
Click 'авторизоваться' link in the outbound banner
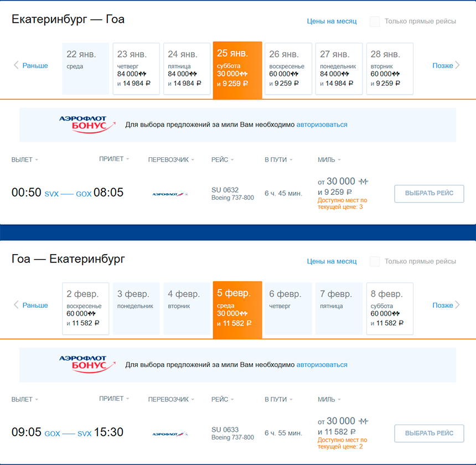coord(322,125)
